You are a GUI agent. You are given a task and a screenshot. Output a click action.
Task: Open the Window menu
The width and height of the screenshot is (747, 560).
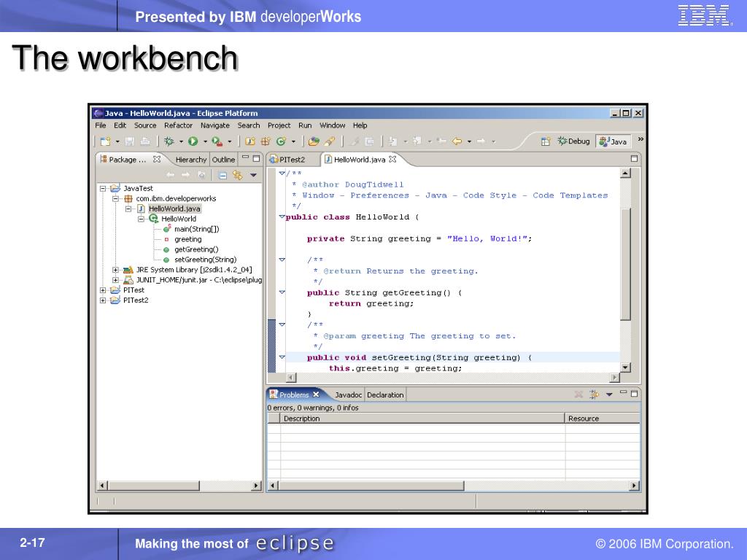[332, 125]
